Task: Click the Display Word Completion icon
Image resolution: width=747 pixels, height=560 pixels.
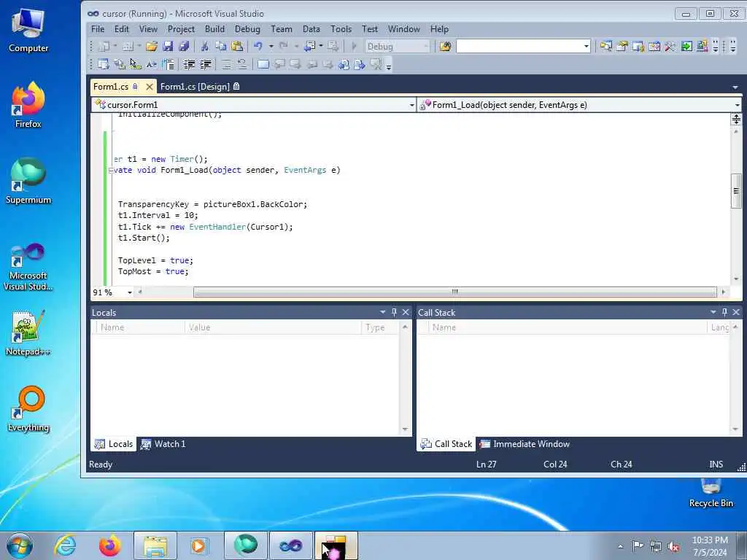Action: tap(152, 64)
